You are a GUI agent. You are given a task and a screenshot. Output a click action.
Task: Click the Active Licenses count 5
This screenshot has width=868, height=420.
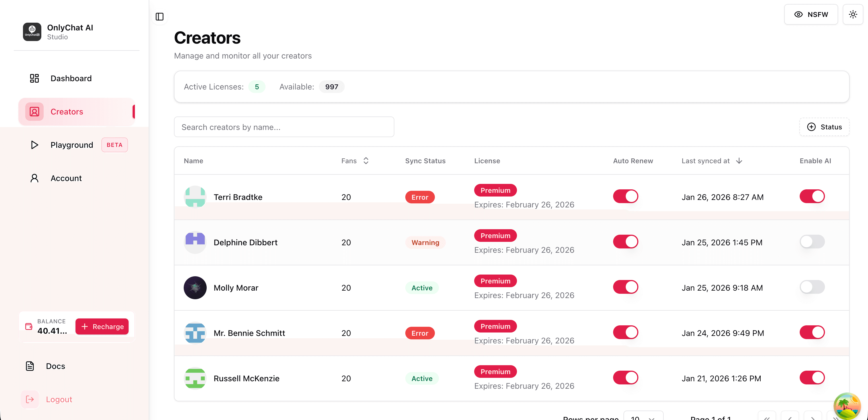(257, 87)
